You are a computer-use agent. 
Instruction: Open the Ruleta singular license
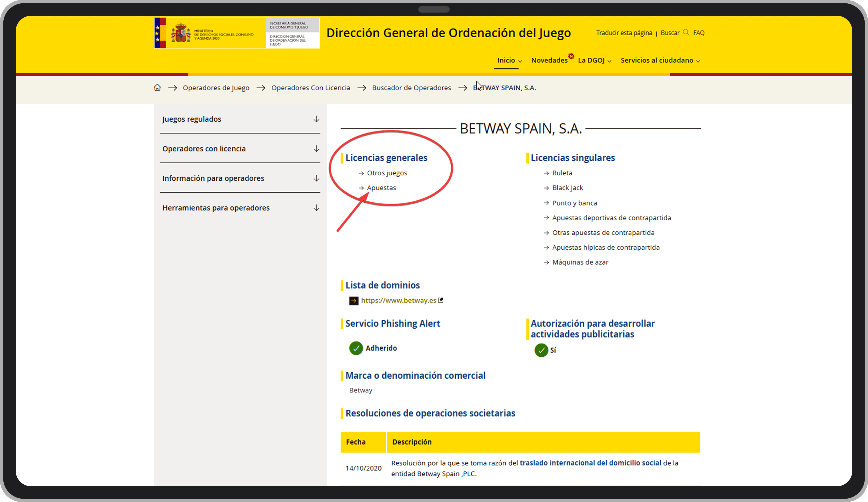(562, 173)
